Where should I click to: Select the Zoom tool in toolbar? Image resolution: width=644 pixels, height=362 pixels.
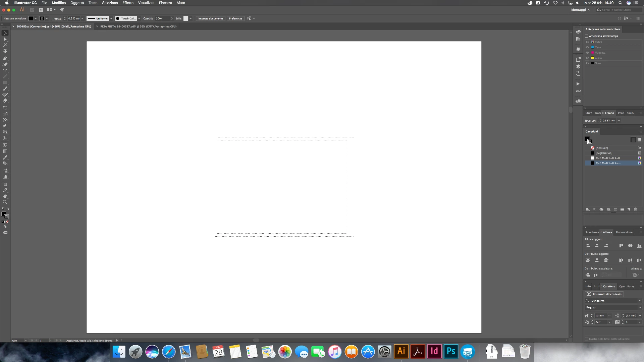pos(5,202)
